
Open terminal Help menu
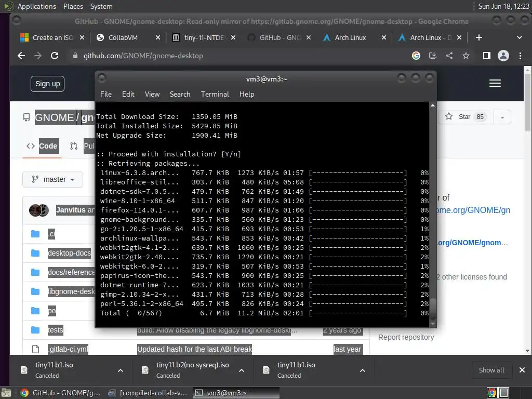click(x=247, y=95)
